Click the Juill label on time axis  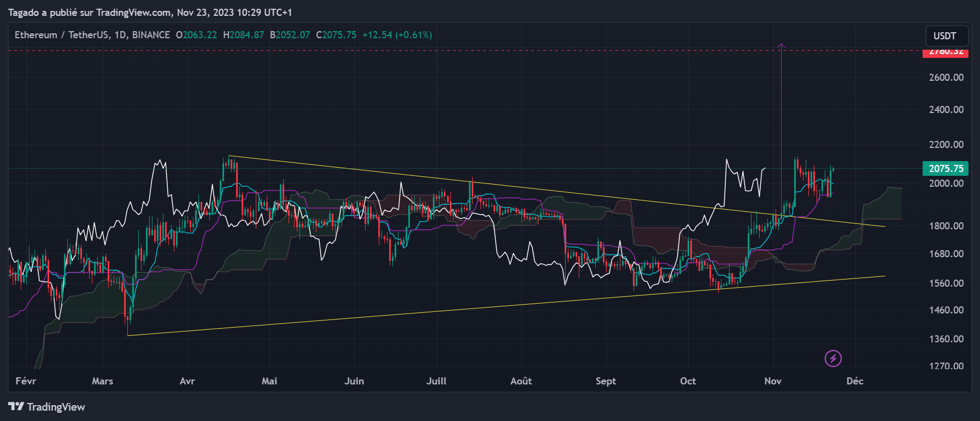(436, 381)
